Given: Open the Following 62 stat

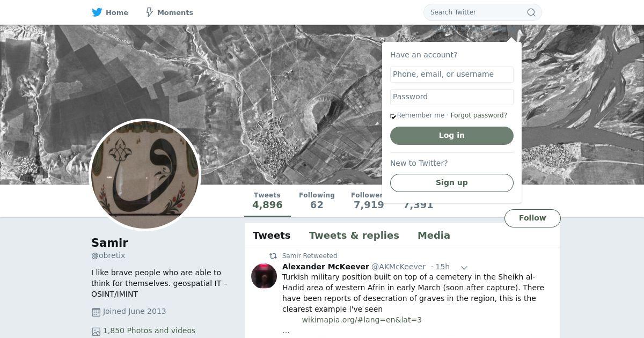Looking at the screenshot, I should click(317, 200).
